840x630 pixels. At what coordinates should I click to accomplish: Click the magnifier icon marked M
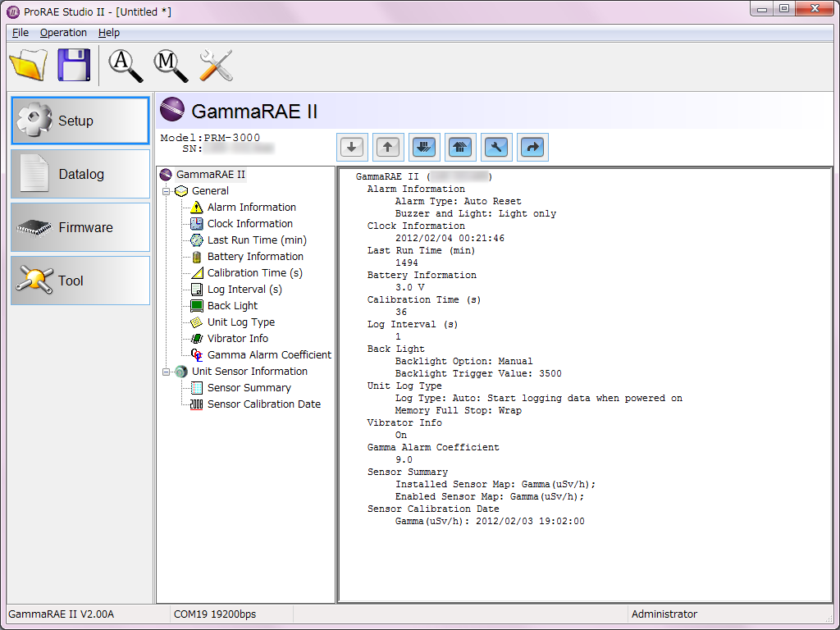[x=171, y=66]
